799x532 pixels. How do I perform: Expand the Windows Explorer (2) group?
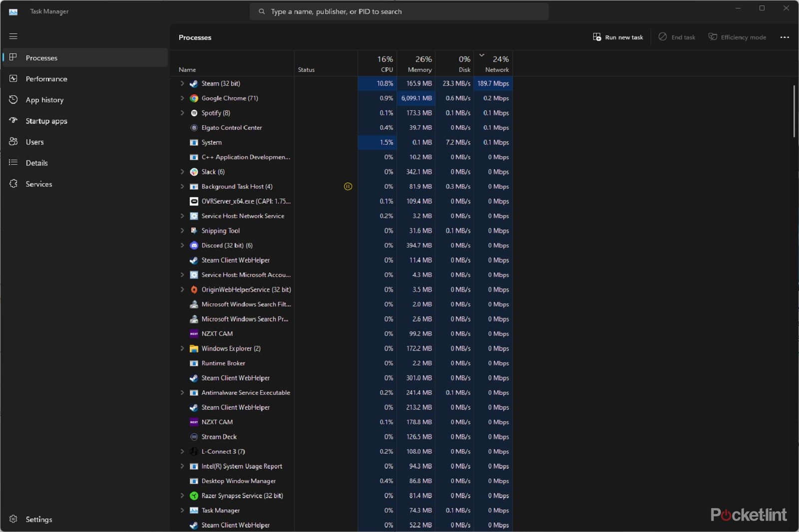(x=182, y=348)
